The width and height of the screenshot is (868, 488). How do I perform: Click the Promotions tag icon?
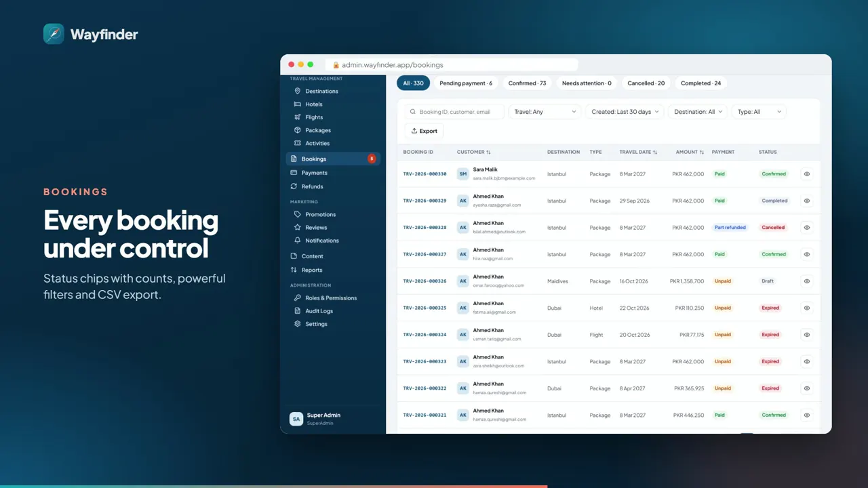(298, 214)
